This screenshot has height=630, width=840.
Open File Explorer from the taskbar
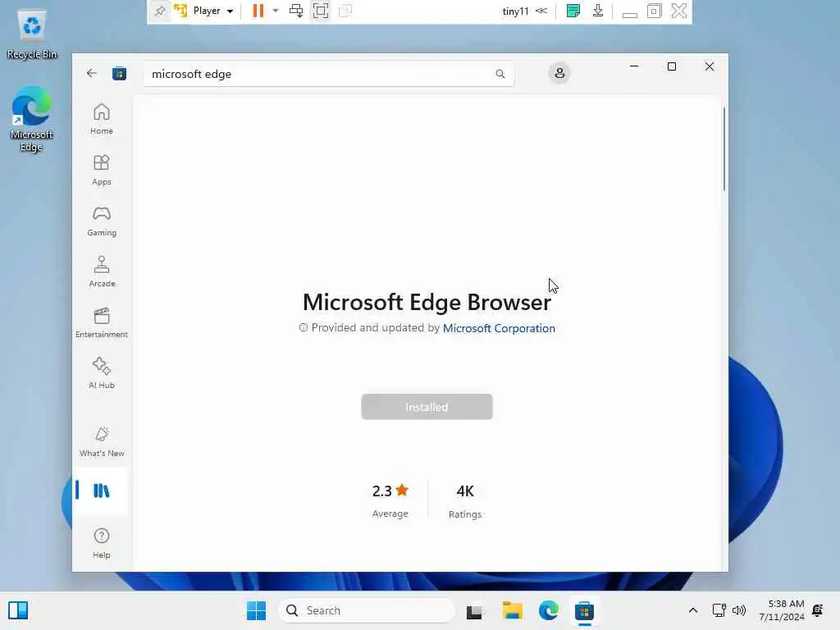tap(512, 610)
